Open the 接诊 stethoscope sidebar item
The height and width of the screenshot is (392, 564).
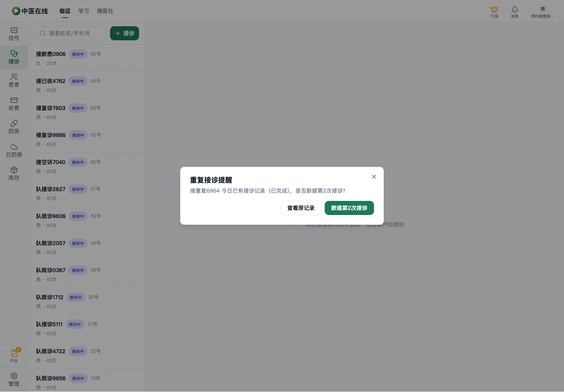(14, 58)
